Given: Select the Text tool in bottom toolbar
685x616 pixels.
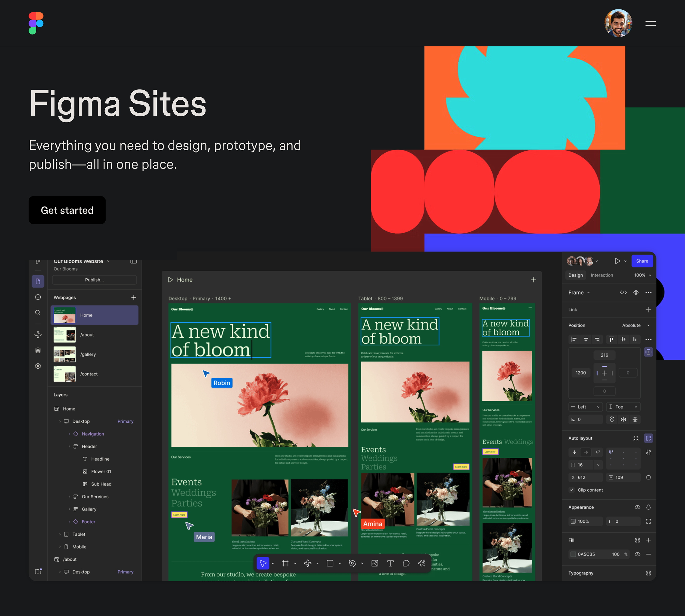Looking at the screenshot, I should click(x=390, y=563).
